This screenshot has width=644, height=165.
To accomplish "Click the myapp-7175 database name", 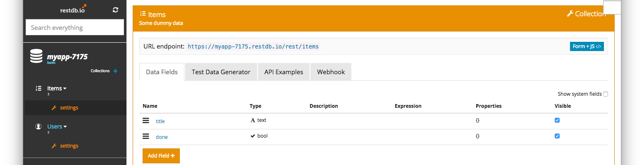I will click(x=67, y=57).
